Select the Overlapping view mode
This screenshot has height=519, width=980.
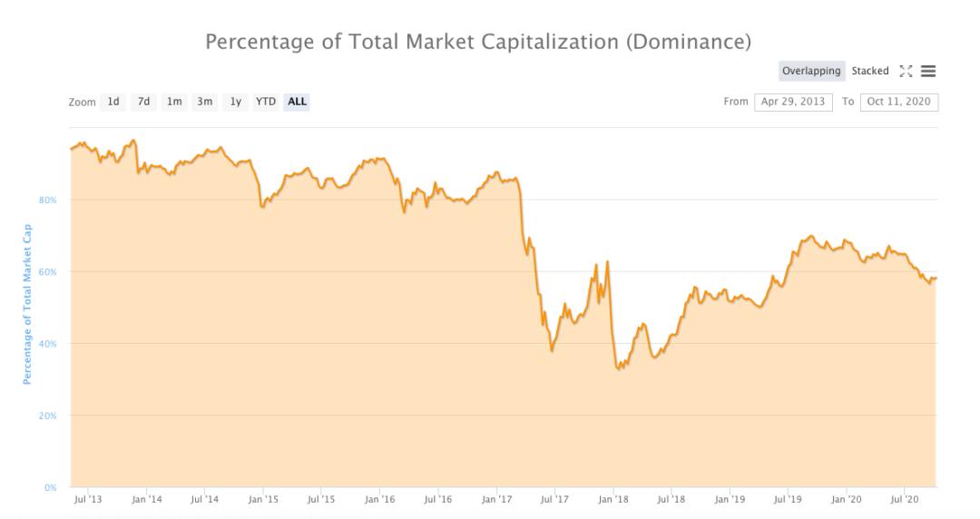pos(811,71)
